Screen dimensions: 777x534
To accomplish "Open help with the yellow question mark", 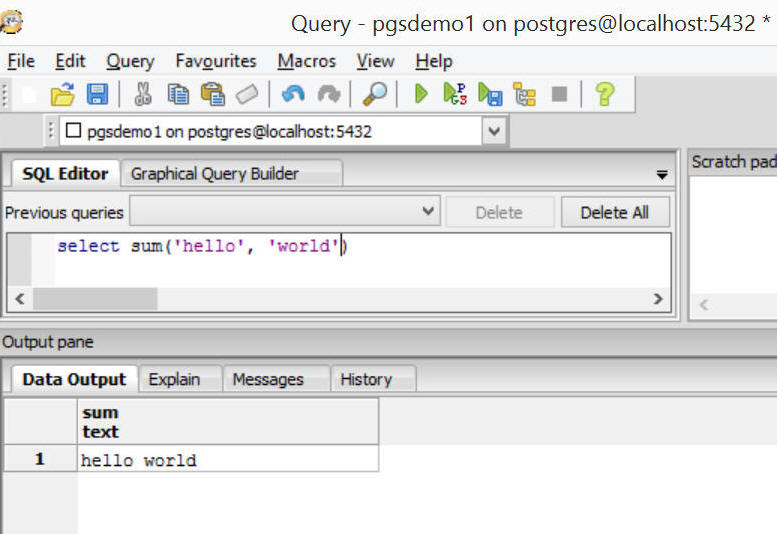I will (605, 94).
